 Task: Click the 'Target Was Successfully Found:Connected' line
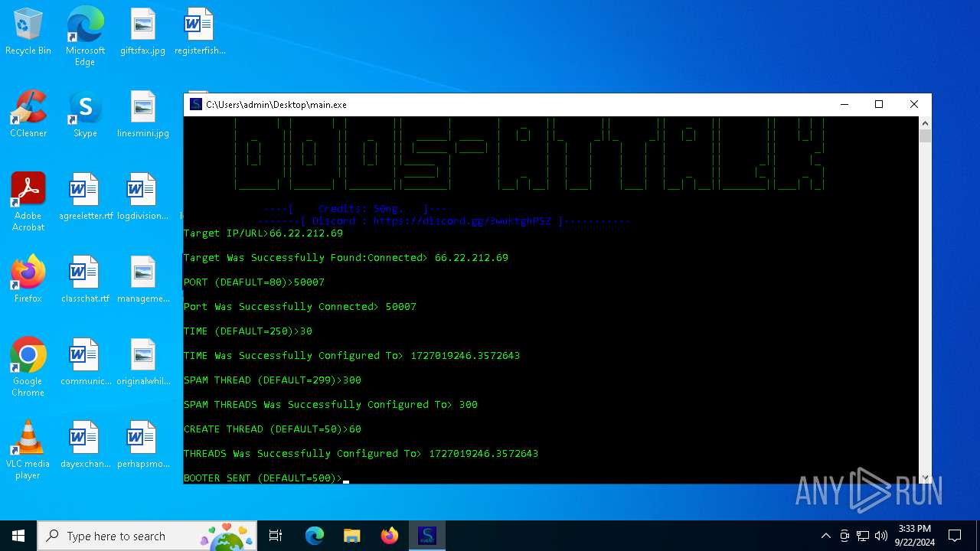point(346,258)
